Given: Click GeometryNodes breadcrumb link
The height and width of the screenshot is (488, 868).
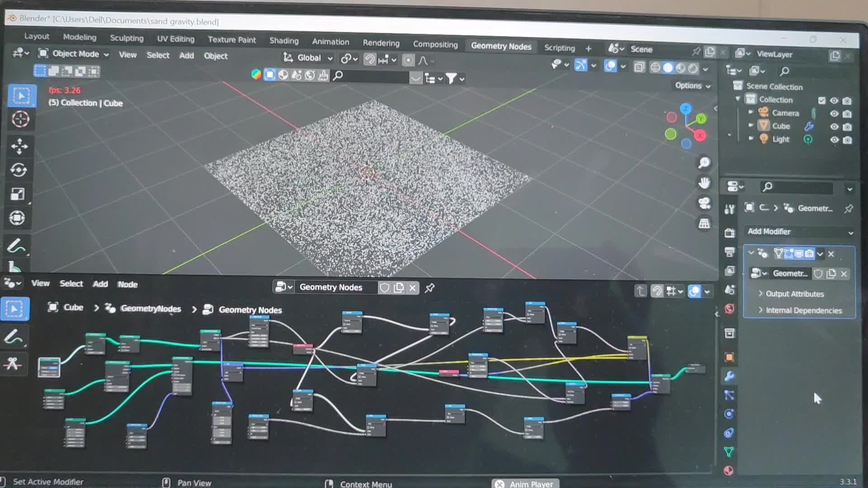Looking at the screenshot, I should click(x=151, y=309).
